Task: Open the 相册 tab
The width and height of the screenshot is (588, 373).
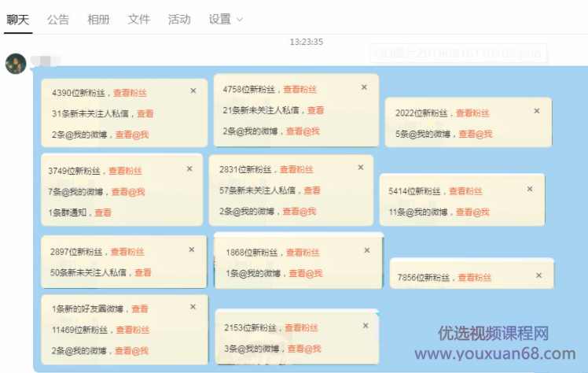Action: [x=98, y=20]
